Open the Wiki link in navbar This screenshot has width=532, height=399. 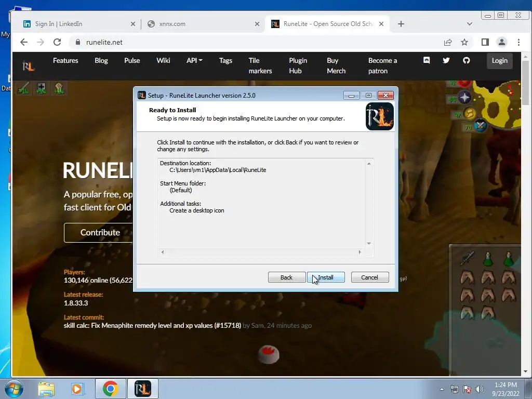[163, 60]
